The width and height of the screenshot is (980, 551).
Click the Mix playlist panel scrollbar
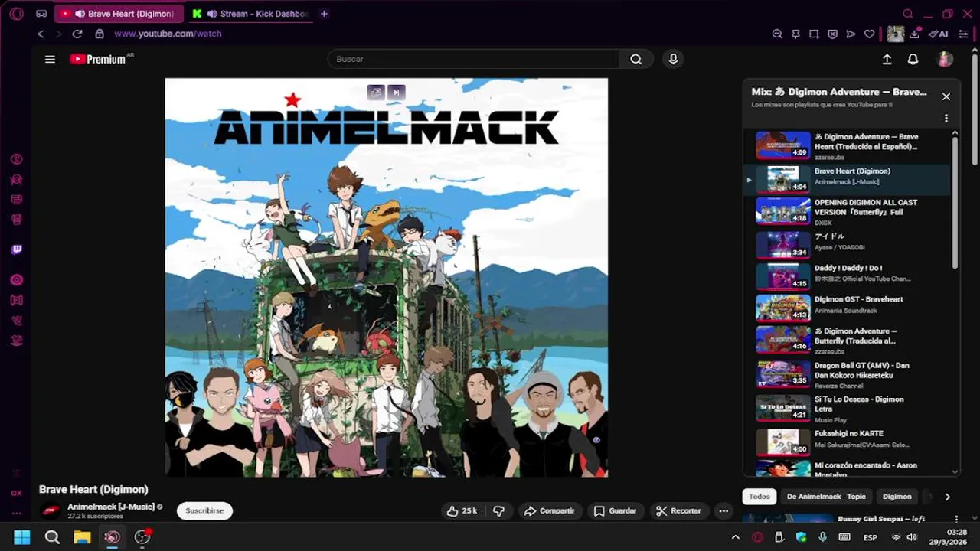(955, 203)
